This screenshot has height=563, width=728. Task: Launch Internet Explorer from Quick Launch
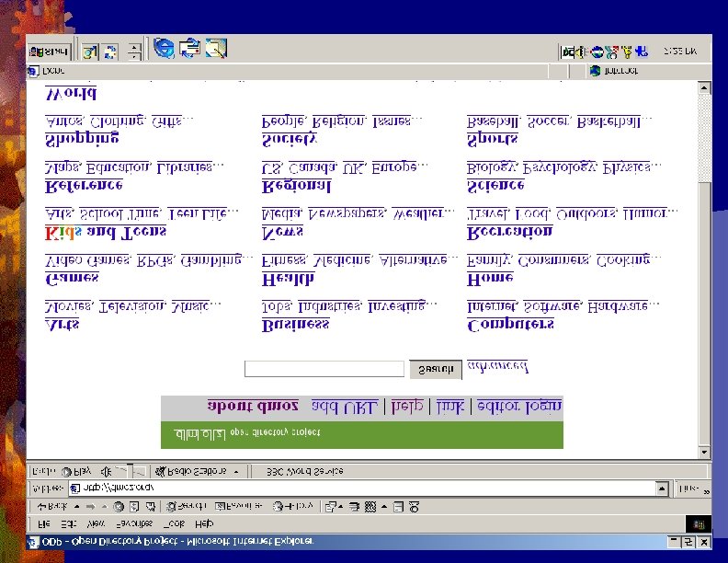164,49
